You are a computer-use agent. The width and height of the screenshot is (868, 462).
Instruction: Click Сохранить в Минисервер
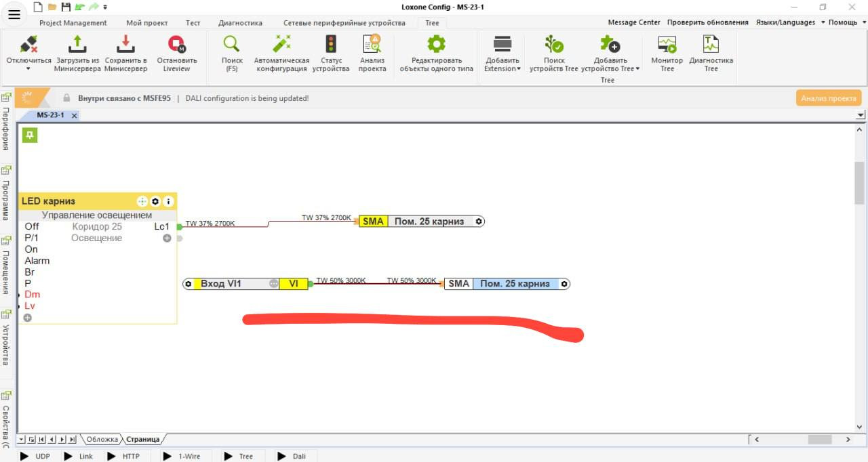tap(125, 54)
